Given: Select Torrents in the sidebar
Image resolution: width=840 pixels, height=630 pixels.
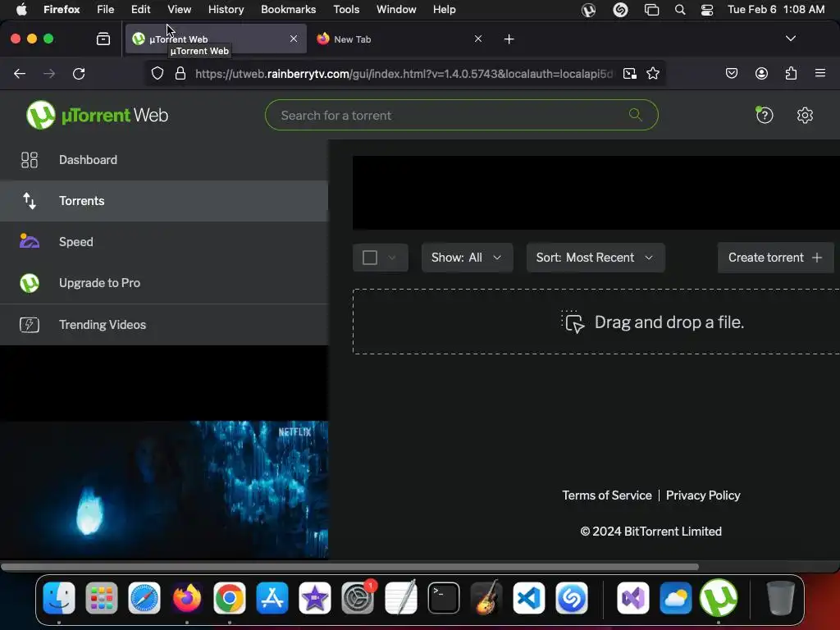Looking at the screenshot, I should (164, 201).
